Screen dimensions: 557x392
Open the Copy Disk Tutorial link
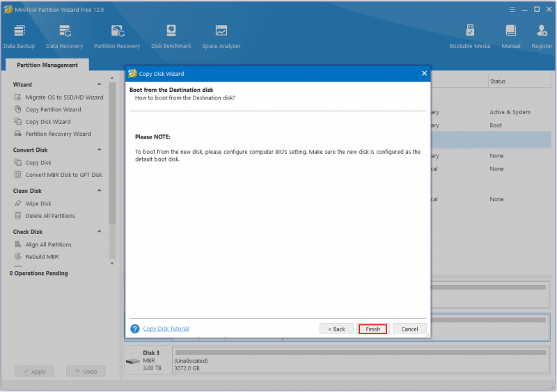coord(166,329)
